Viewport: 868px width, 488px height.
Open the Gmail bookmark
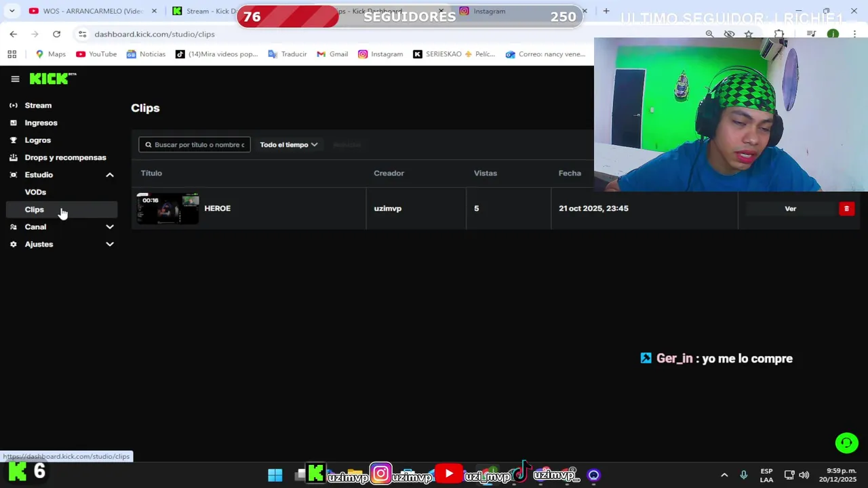[332, 54]
